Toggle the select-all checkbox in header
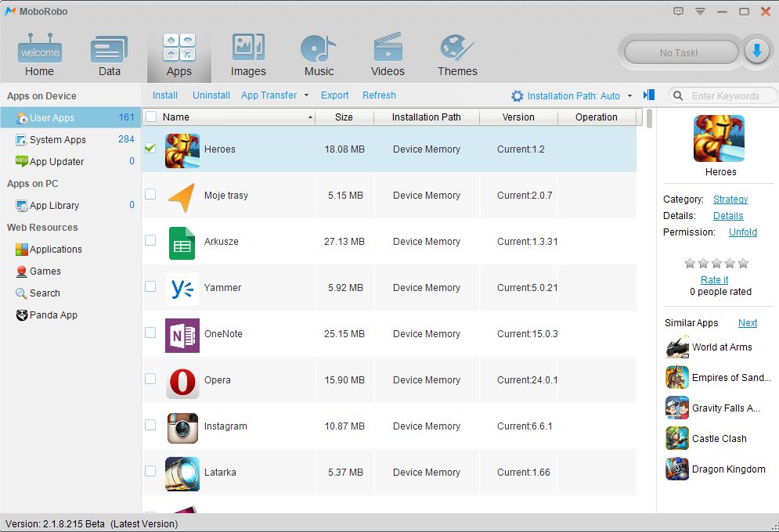 [151, 117]
